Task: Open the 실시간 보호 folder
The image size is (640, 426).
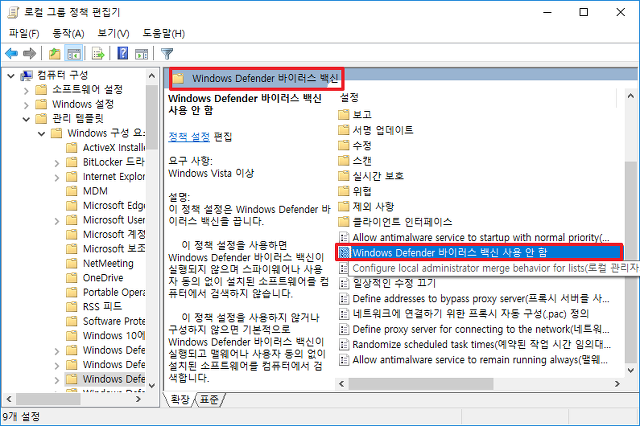Action: pyautogui.click(x=371, y=176)
